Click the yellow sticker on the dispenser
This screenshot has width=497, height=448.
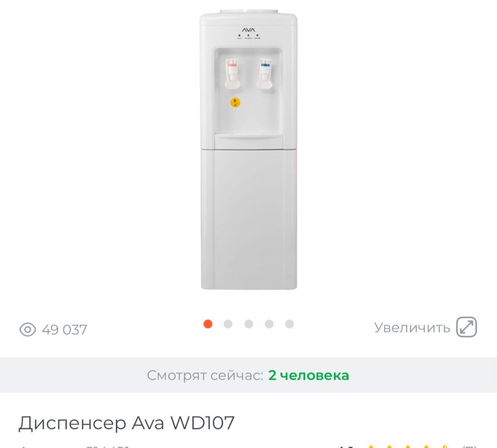(235, 102)
